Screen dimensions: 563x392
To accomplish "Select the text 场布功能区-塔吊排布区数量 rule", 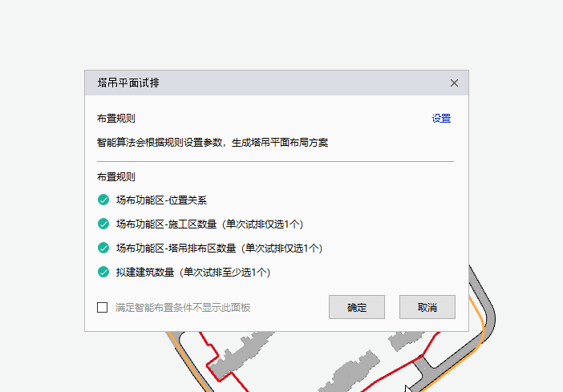I will coord(220,248).
